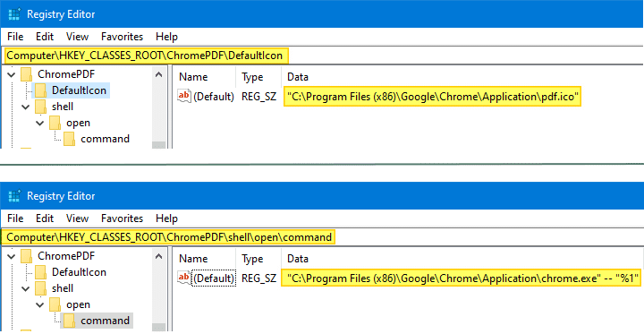Click REG_SZ type cell in bottom window
Screen dimensions: 644x334
[x=258, y=278]
